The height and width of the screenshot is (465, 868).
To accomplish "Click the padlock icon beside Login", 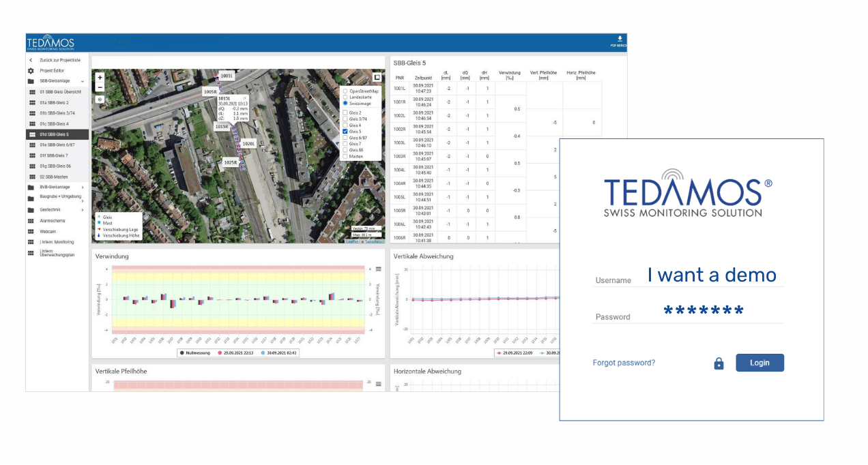I will point(718,363).
